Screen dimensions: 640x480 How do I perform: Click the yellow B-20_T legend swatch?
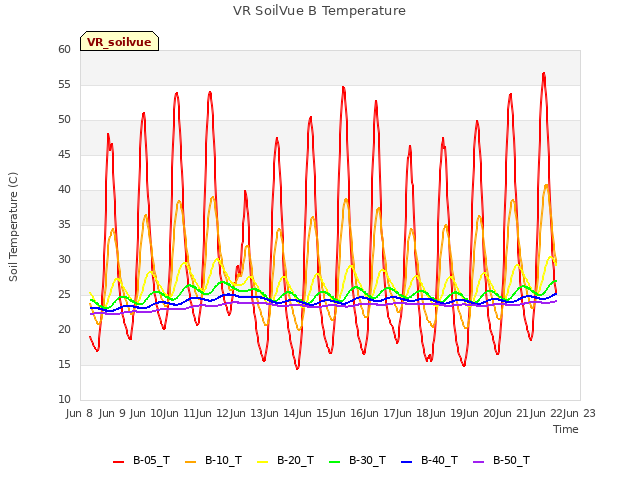click(x=262, y=462)
